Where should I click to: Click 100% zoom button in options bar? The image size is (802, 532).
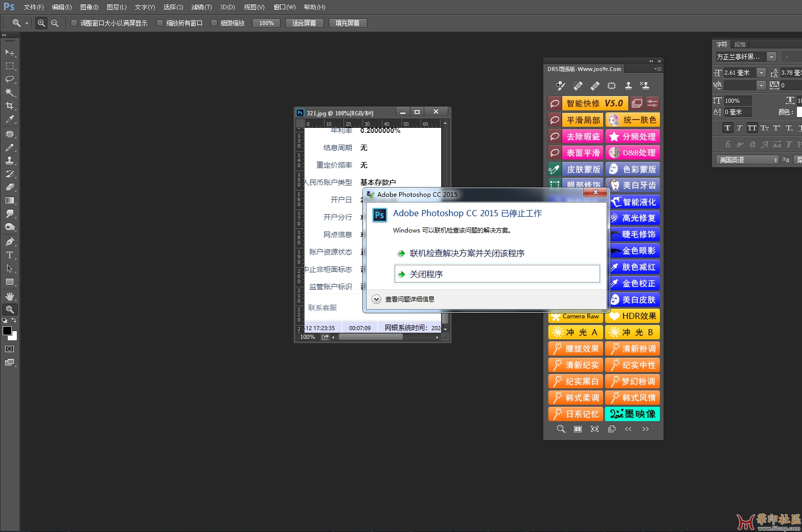click(x=266, y=23)
